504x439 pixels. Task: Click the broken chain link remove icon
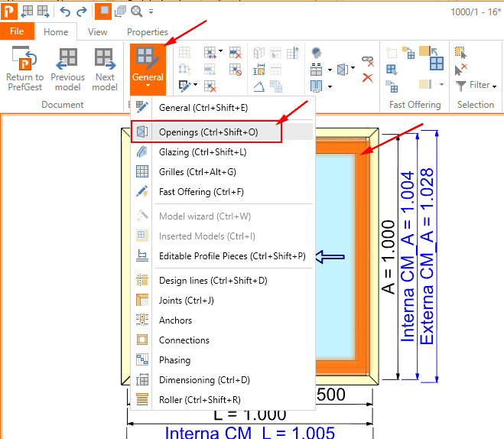tap(368, 60)
